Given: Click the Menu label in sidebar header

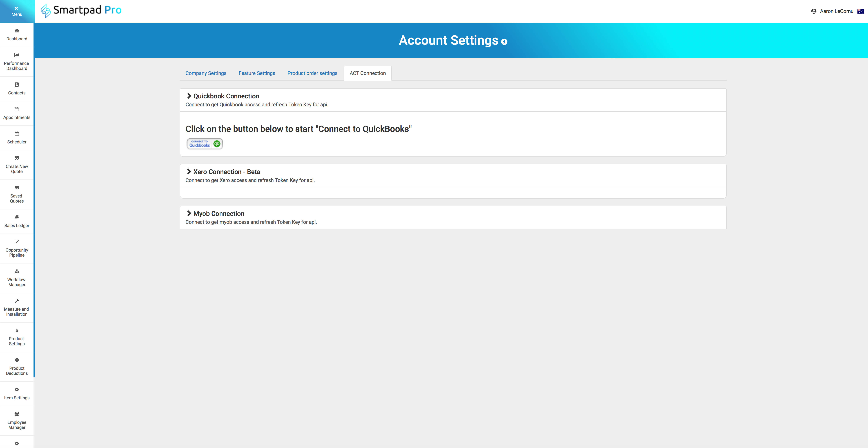Looking at the screenshot, I should [x=17, y=14].
